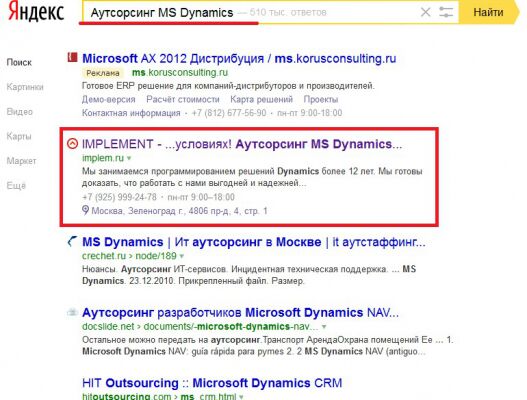Click the docslide.net documents URL

(x=200, y=326)
